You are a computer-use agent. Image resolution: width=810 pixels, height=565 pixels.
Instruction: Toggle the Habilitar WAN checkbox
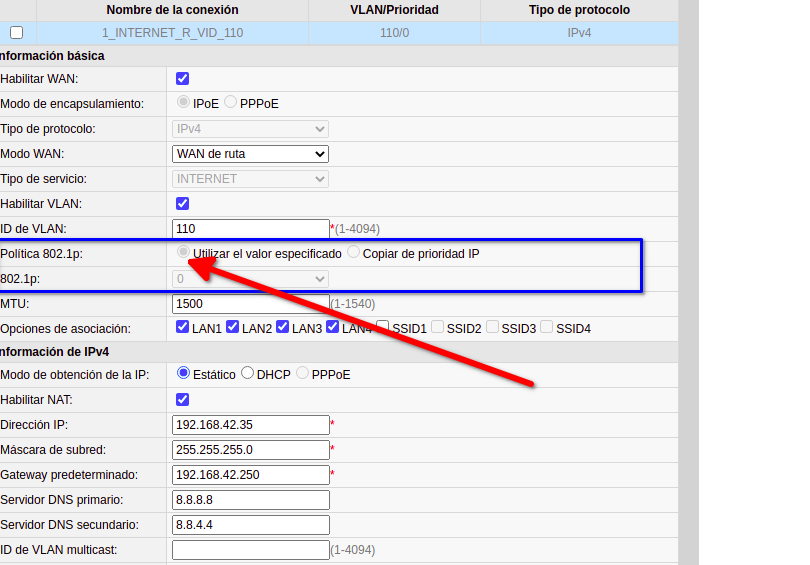182,78
